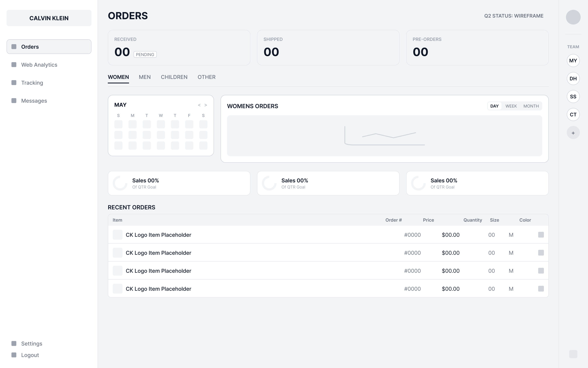Switch to the OTHER tab
Image resolution: width=588 pixels, height=368 pixels.
coord(207,77)
